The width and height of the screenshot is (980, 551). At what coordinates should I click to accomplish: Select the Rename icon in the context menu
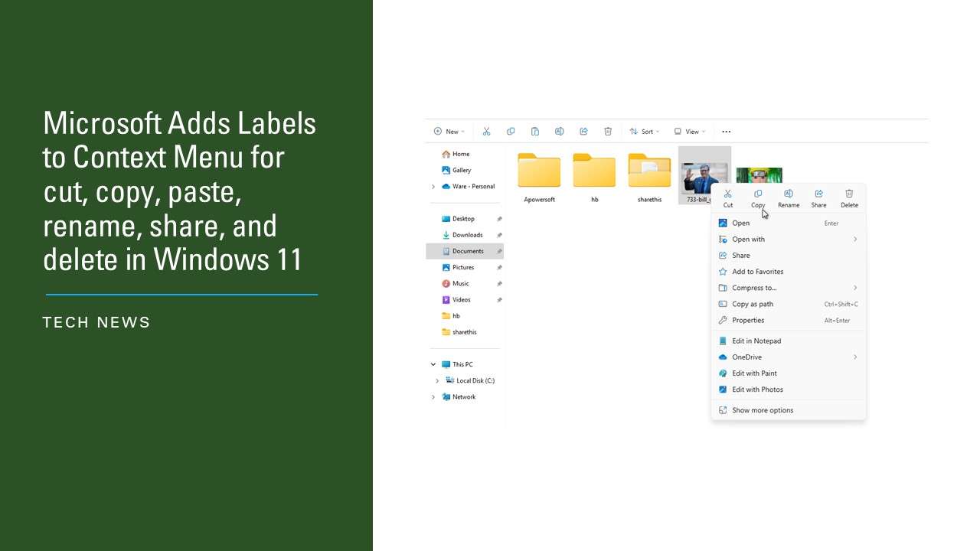tap(788, 197)
